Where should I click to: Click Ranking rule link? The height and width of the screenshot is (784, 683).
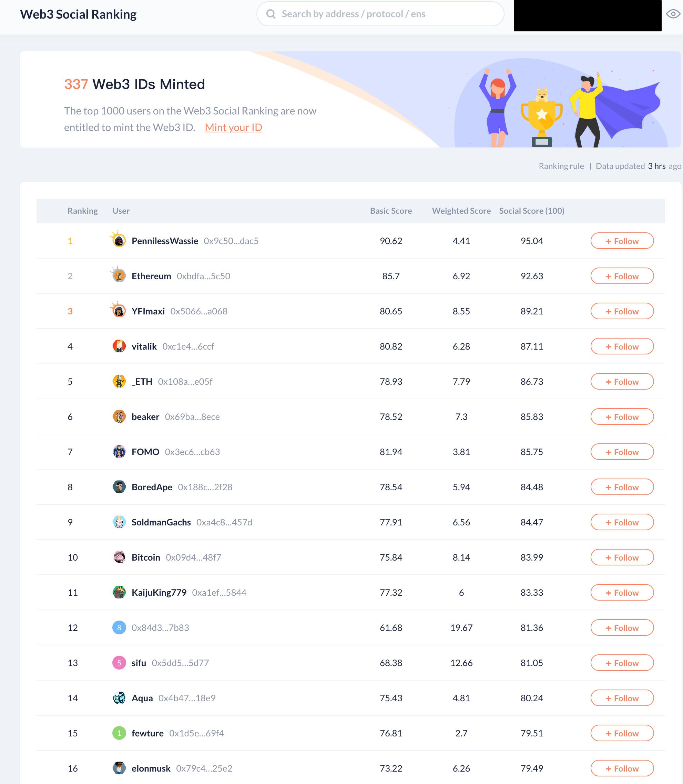560,166
